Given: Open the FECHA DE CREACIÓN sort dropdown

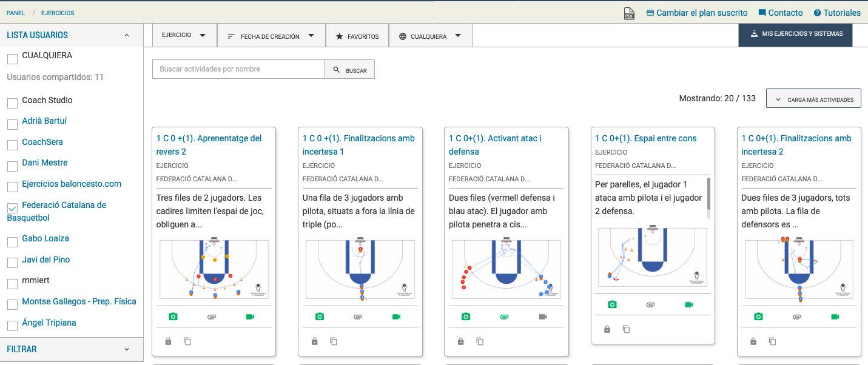Looking at the screenshot, I should click(x=271, y=36).
